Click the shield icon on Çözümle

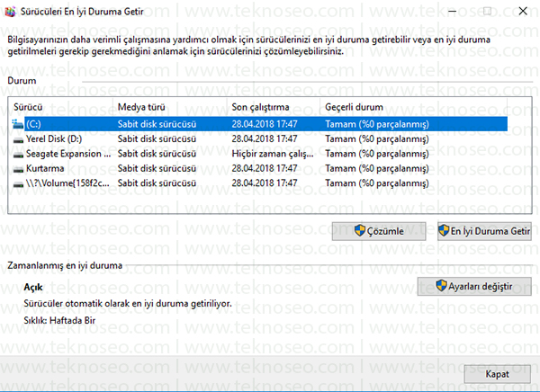[359, 230]
